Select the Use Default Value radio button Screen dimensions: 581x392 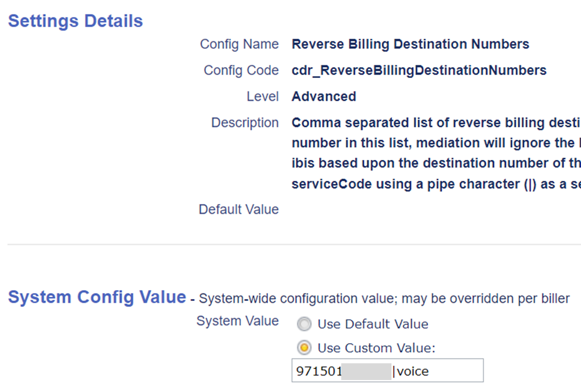(304, 325)
